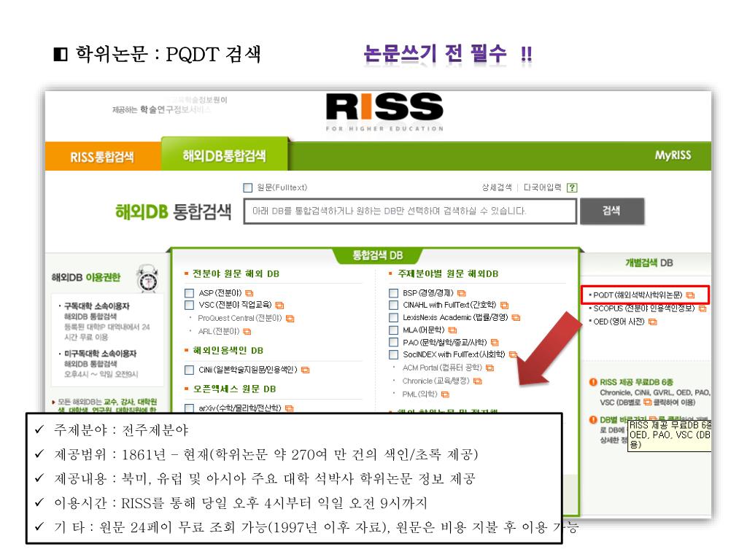Open the PML(의학) link
Screen dimensions: 747x560
pos(419,394)
